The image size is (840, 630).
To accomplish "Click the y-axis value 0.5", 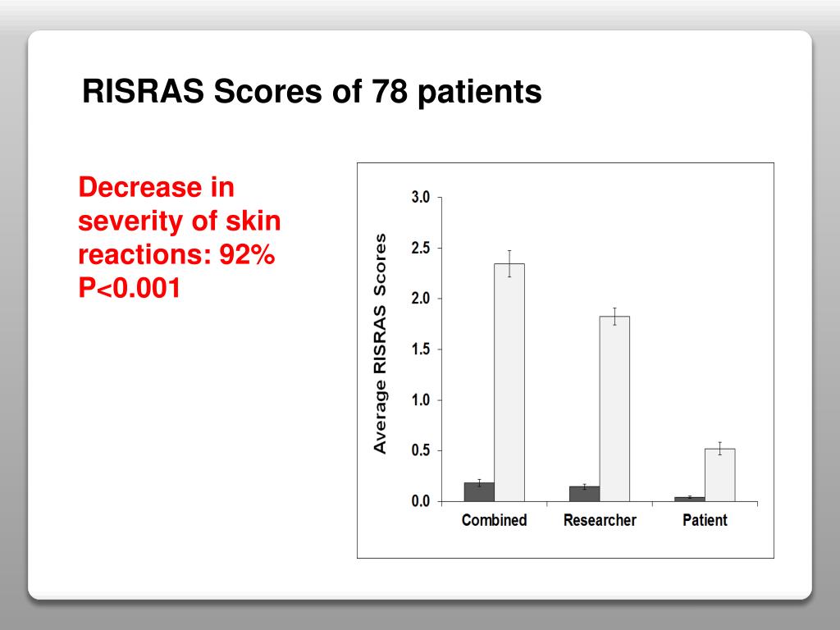I will coord(421,450).
